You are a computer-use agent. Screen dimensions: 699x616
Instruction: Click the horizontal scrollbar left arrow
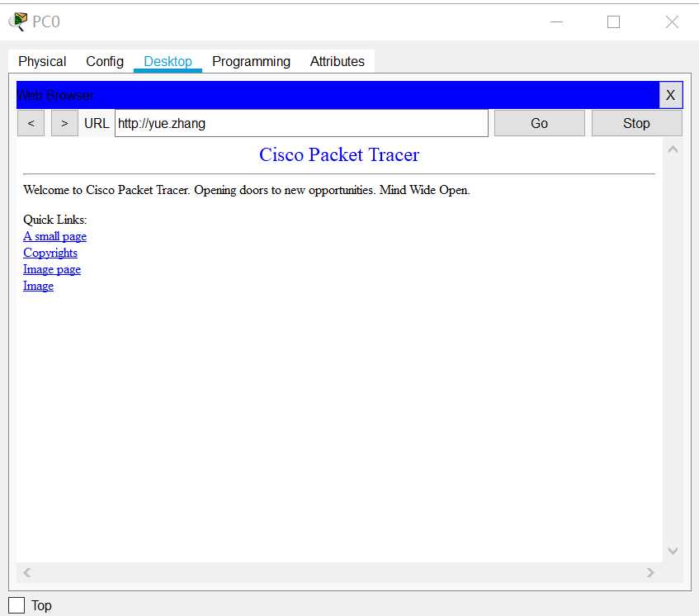[x=27, y=572]
